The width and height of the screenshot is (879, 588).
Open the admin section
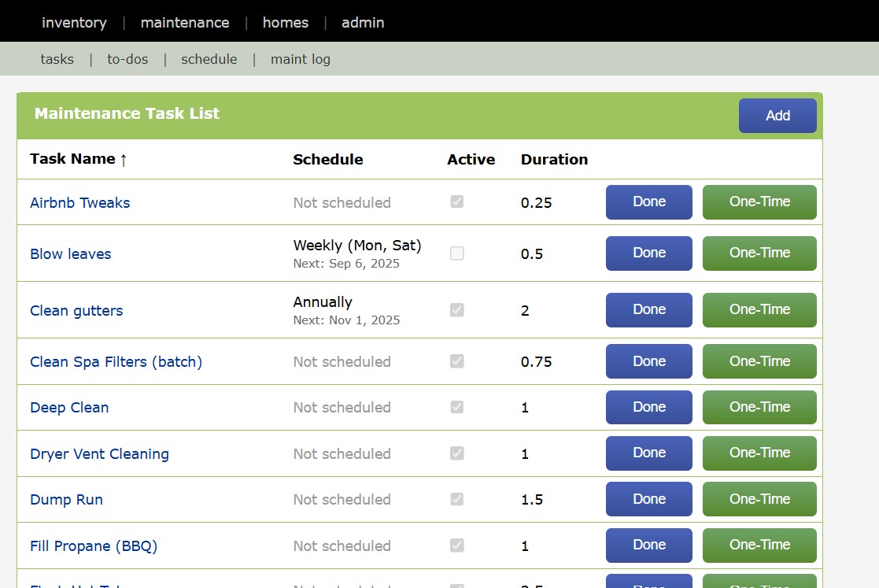363,22
